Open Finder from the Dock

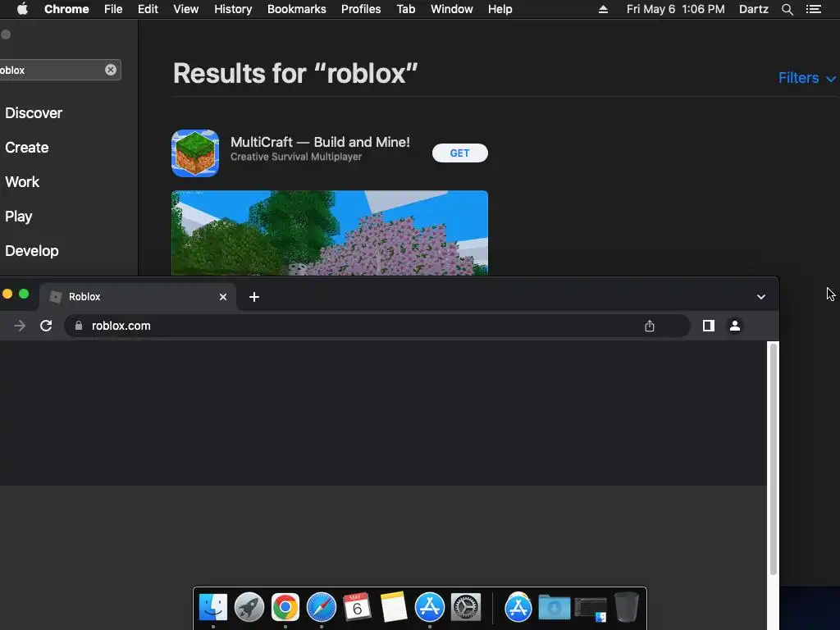click(x=213, y=607)
